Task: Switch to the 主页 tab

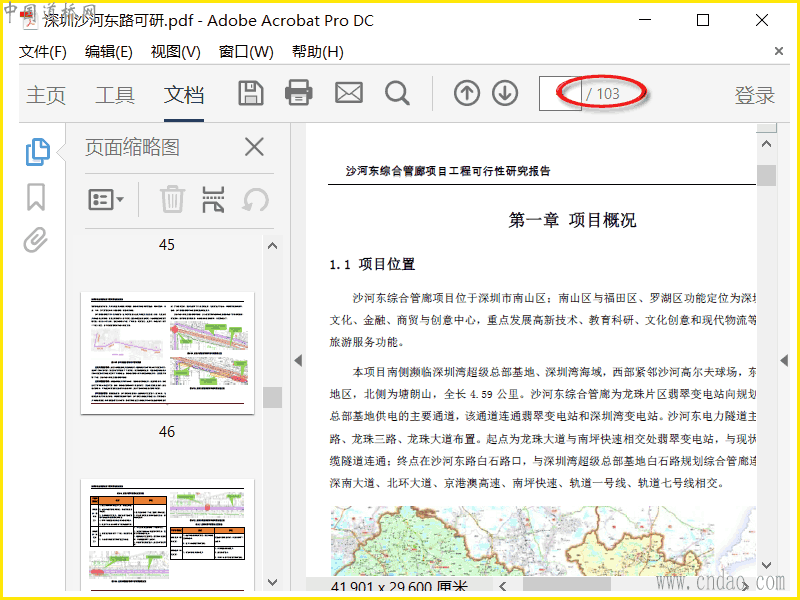Action: tap(46, 95)
